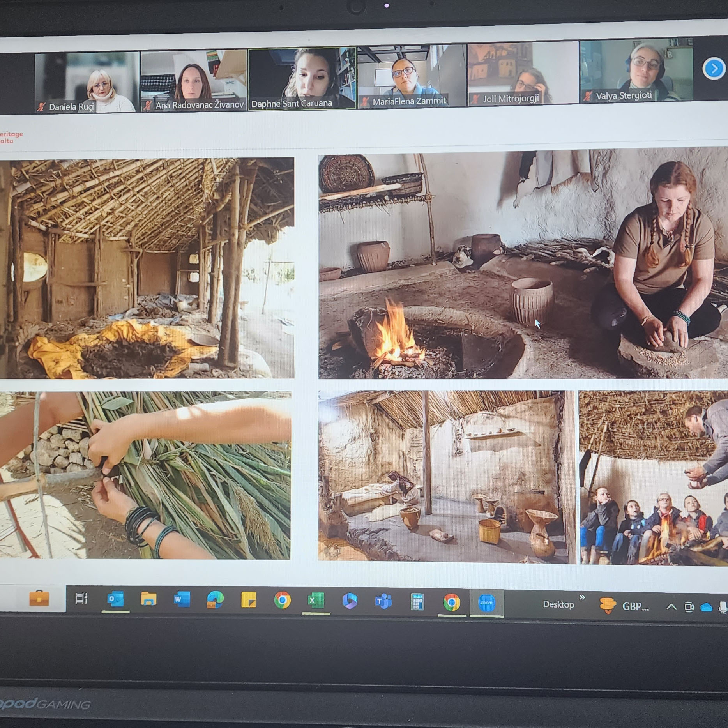The image size is (728, 728).
Task: Open Microsoft Teams from the taskbar
Action: click(x=383, y=602)
